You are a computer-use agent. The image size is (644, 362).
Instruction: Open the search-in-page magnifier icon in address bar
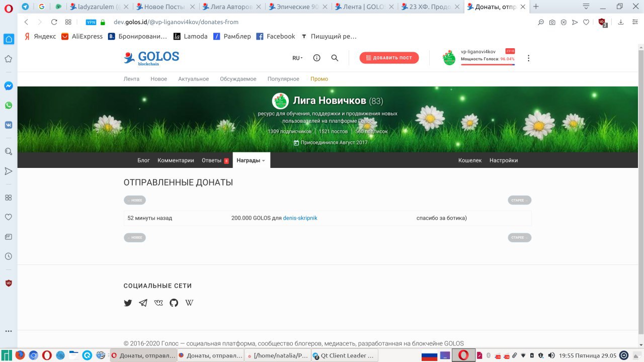pyautogui.click(x=541, y=22)
